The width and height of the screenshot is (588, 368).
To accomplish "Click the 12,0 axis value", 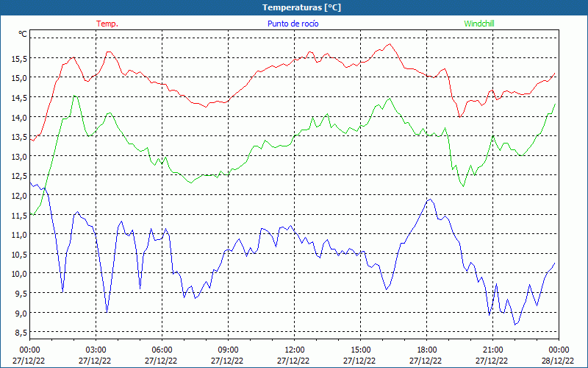I will tap(20, 196).
